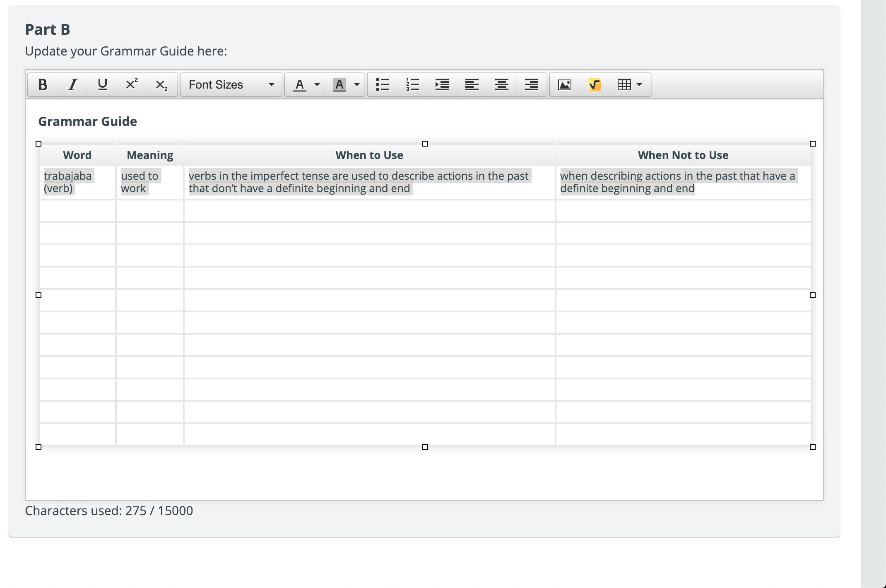Image resolution: width=886 pixels, height=588 pixels.
Task: Open the math equation editor
Action: click(x=595, y=85)
